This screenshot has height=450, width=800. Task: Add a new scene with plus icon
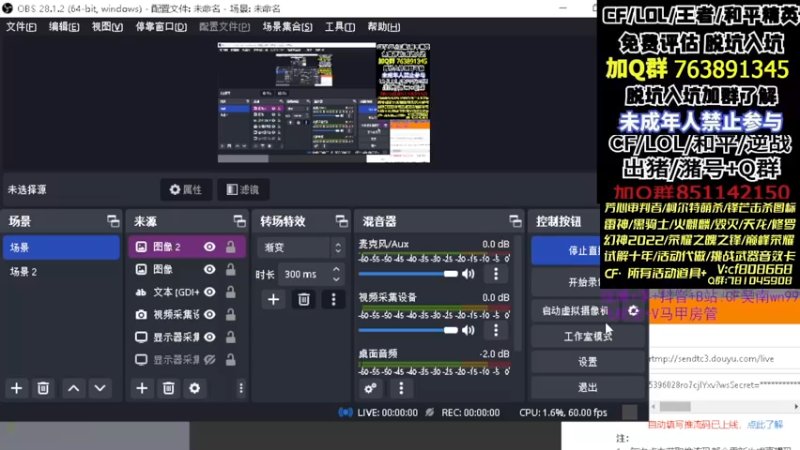[16, 388]
